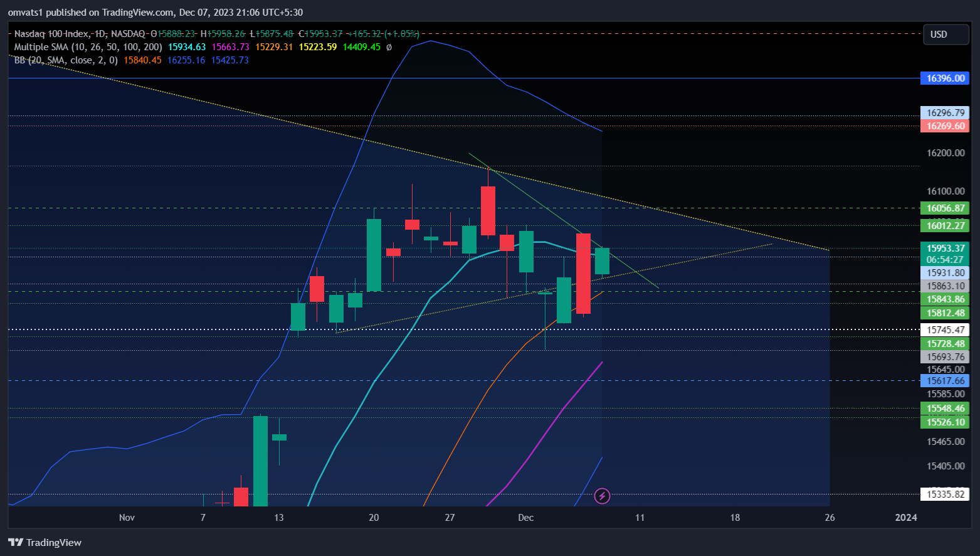Click the 15465.00 axis value

click(x=946, y=442)
